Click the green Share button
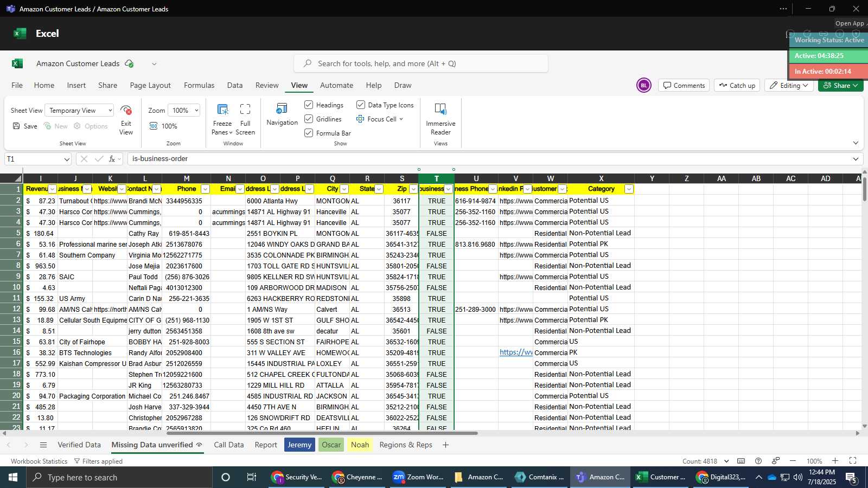Screen dimensions: 868x488 point(840,86)
